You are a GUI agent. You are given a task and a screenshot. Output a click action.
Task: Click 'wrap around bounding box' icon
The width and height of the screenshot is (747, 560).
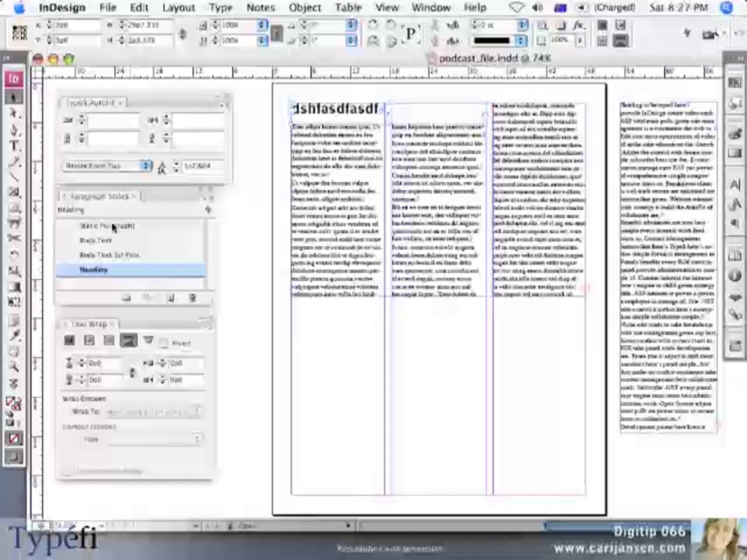click(89, 341)
